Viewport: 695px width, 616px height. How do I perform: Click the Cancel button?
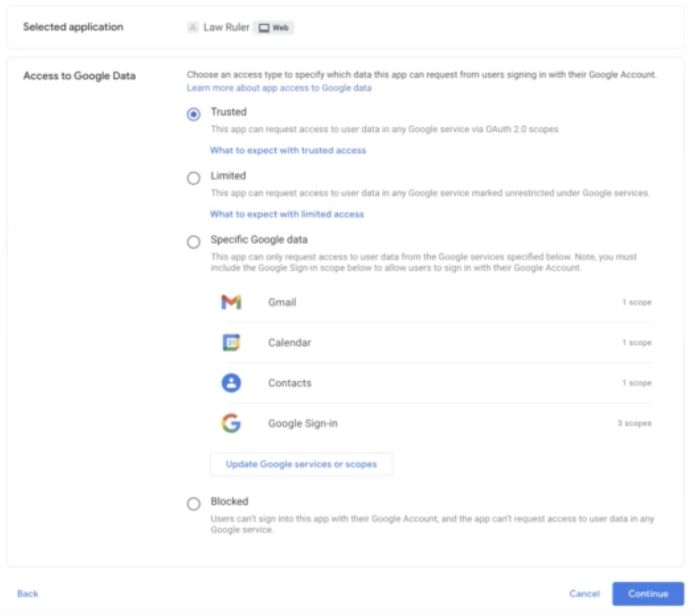click(x=585, y=594)
